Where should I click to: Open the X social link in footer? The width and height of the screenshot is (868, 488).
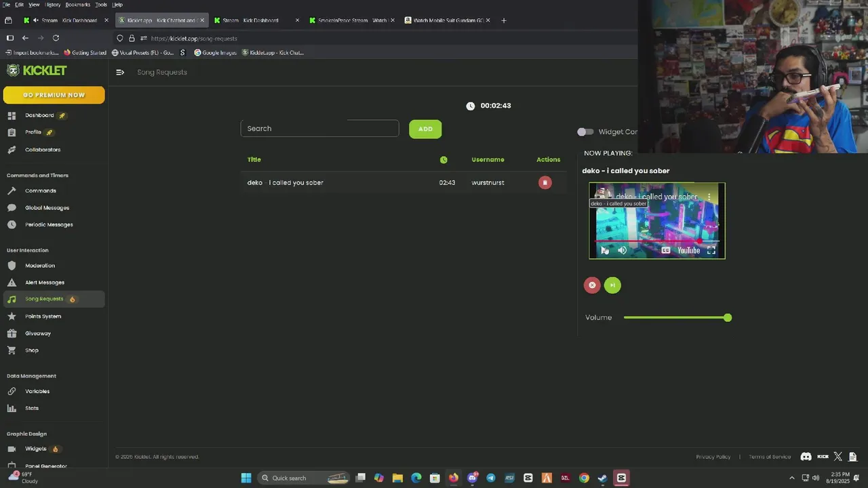837,457
